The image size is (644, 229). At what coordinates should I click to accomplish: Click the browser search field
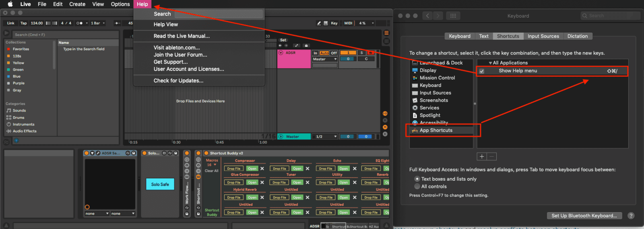point(66,35)
